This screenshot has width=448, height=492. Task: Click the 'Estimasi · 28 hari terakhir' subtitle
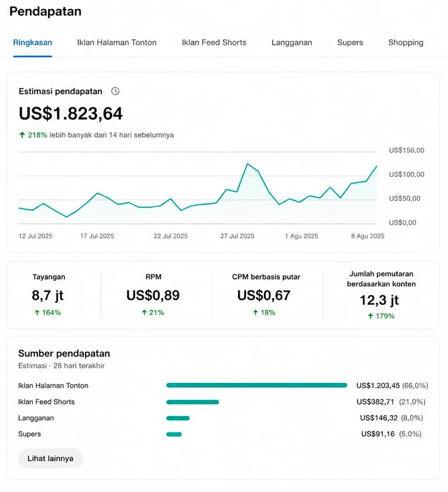pyautogui.click(x=62, y=366)
